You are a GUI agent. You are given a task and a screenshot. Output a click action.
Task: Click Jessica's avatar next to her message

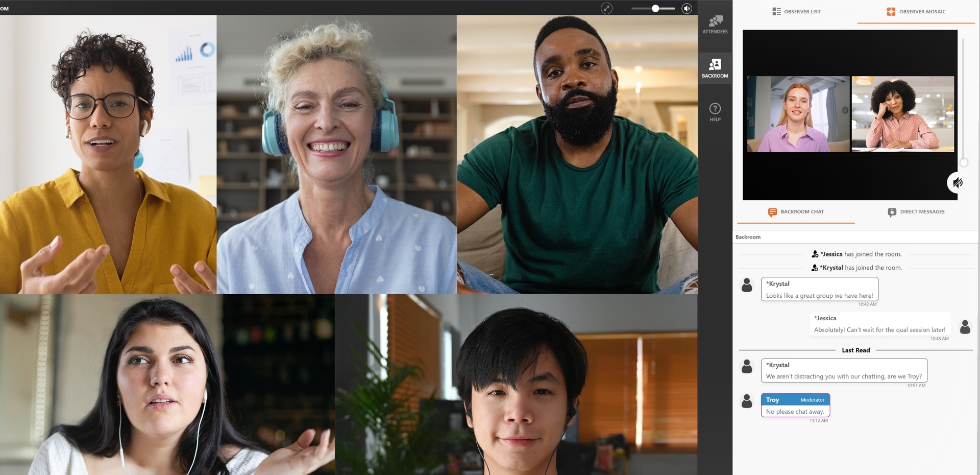[x=965, y=326]
